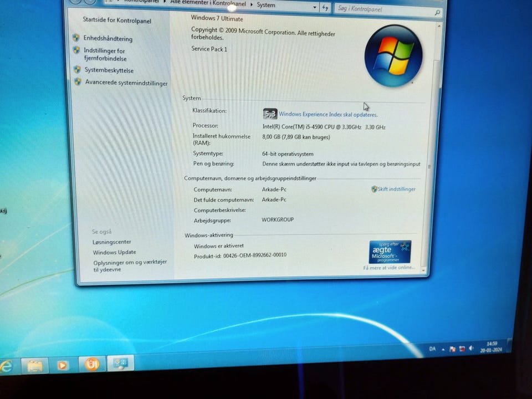The width and height of the screenshot is (532, 399).
Task: Click the System breadcrumb in the address bar
Action: (265, 5)
